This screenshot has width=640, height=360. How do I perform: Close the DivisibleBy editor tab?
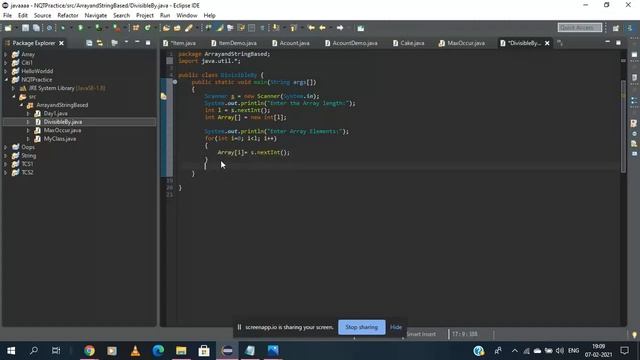point(547,43)
